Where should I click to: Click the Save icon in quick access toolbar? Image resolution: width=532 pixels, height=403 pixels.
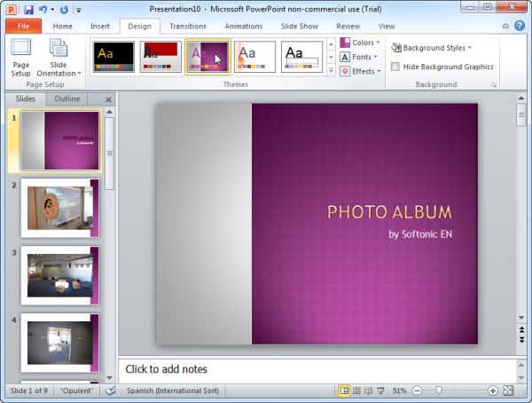click(28, 9)
